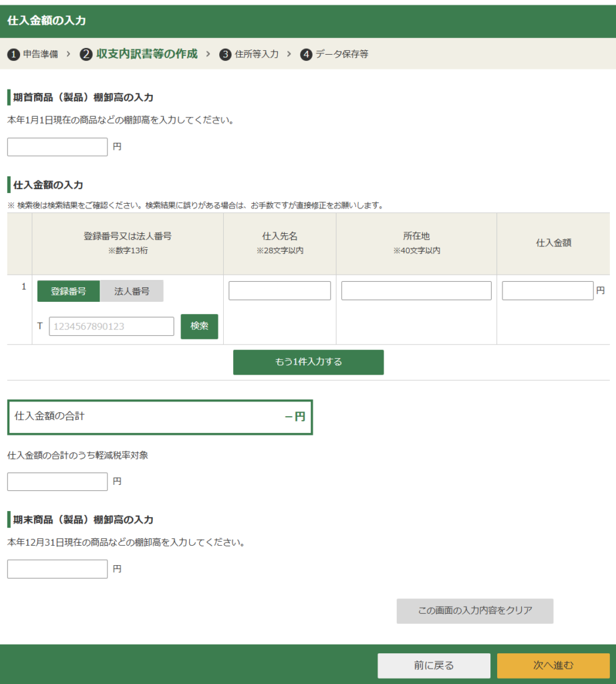Click step 1 申告準備 in breadcrumb
616x684 pixels.
(x=33, y=54)
